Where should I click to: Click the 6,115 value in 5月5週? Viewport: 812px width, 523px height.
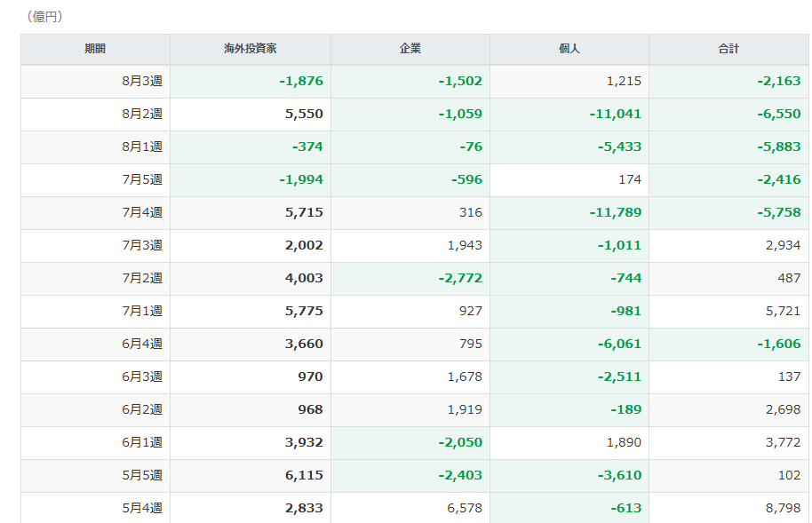point(304,475)
